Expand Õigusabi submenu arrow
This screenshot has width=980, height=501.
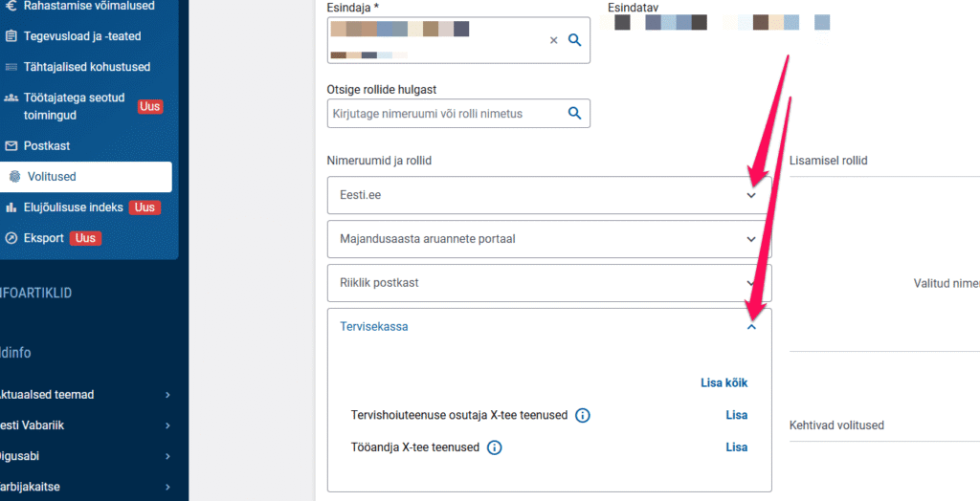[x=167, y=456]
